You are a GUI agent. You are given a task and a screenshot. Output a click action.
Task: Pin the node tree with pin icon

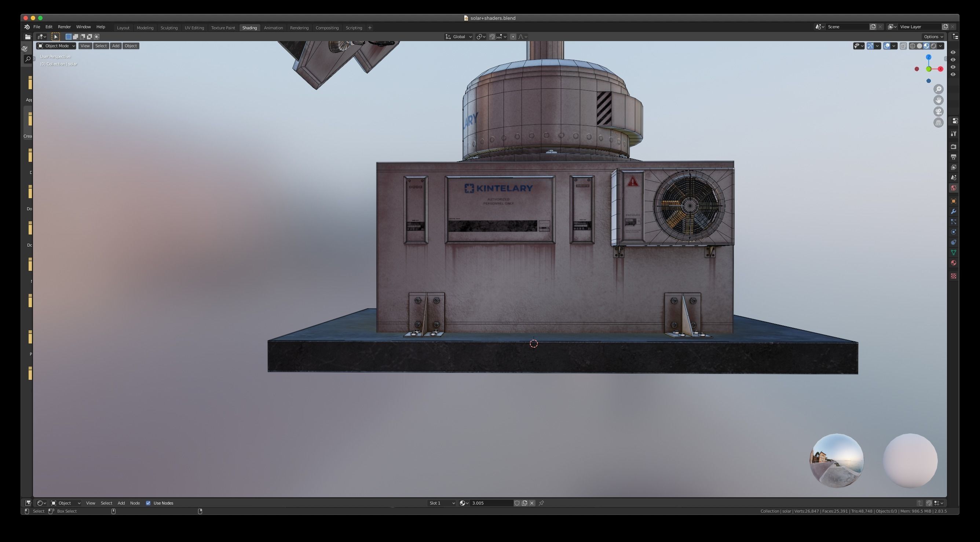(x=541, y=503)
